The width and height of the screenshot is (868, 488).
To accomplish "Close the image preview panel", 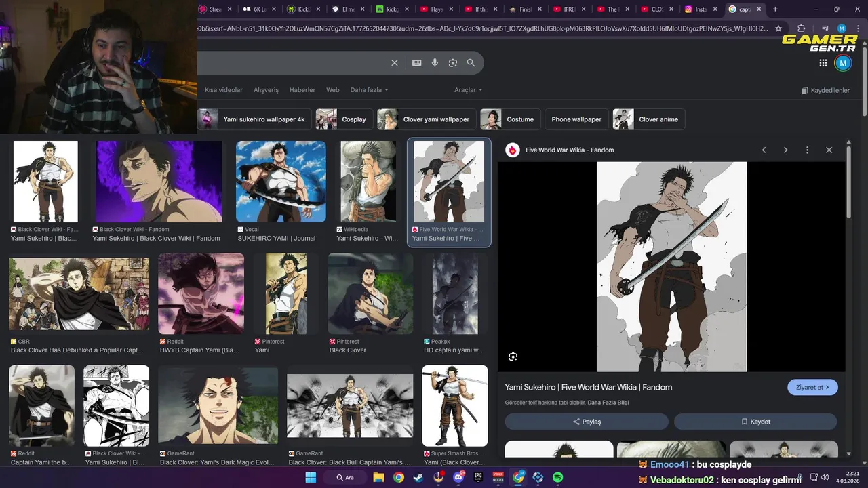I will pyautogui.click(x=829, y=150).
